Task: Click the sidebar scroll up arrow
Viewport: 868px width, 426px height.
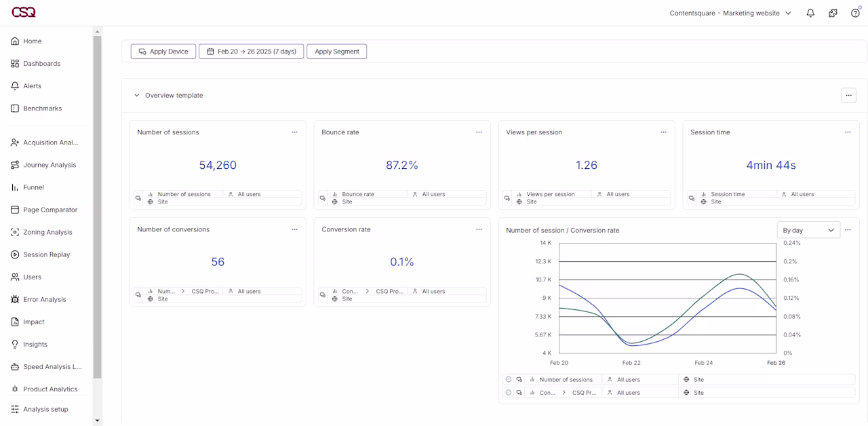Action: pyautogui.click(x=97, y=31)
